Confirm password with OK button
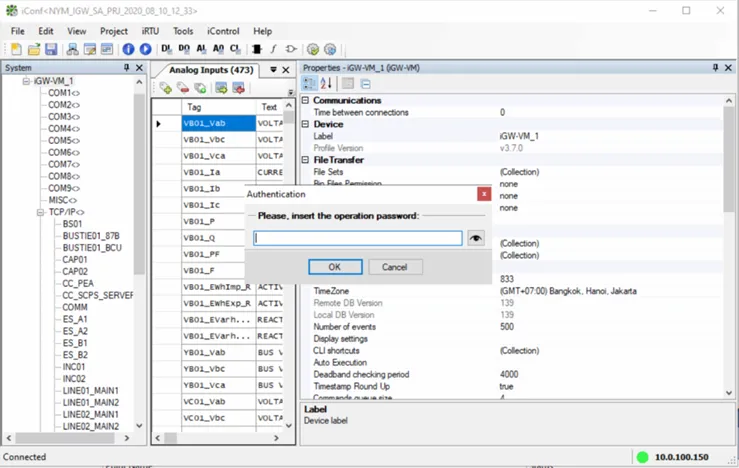Screen dimensions: 739x468 (335, 267)
